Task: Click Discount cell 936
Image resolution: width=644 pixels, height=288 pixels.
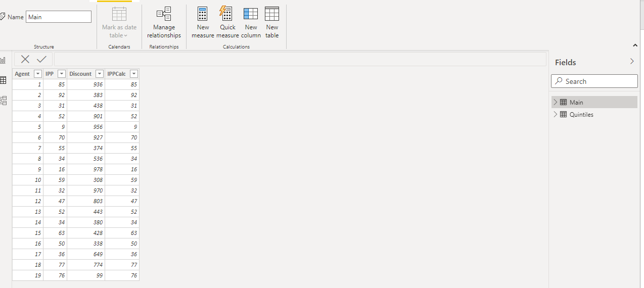Action: (86, 84)
